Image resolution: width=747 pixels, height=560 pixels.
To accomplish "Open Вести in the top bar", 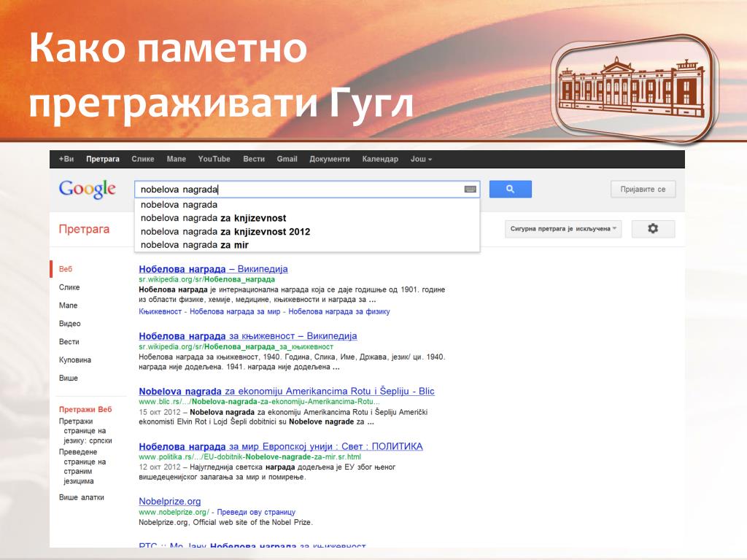I will 253,159.
